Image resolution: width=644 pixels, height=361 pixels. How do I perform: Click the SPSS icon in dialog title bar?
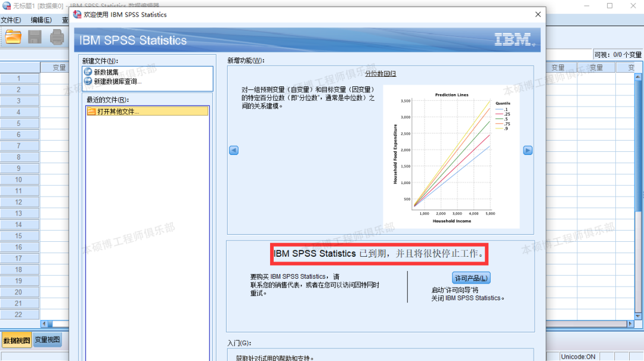(77, 14)
